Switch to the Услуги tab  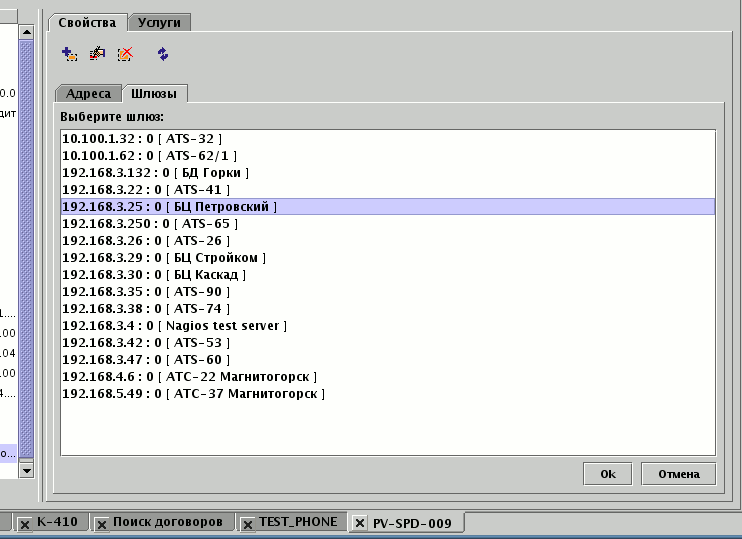coord(160,22)
